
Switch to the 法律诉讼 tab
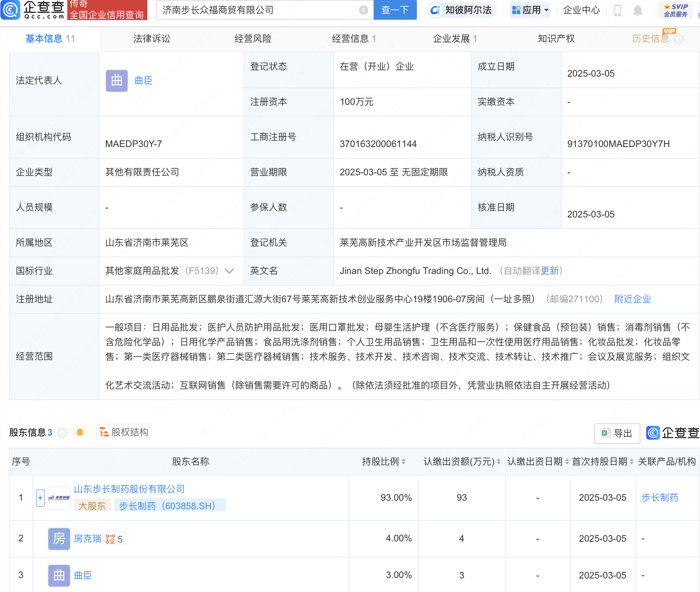[x=152, y=39]
